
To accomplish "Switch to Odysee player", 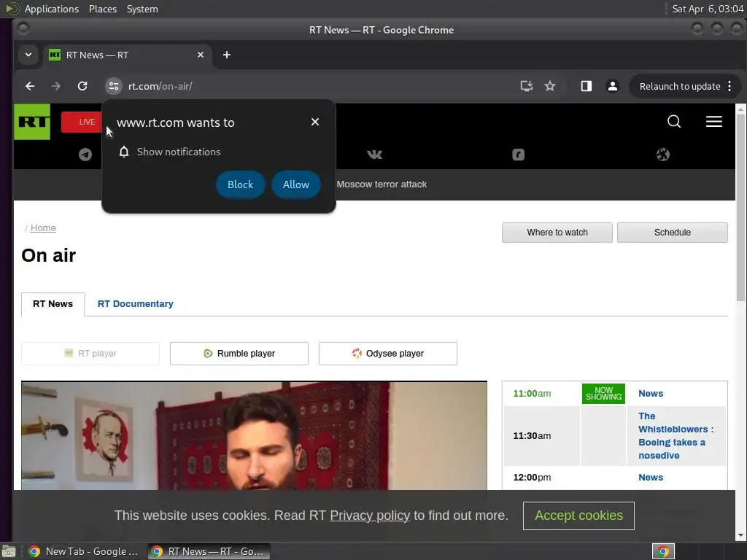I will click(x=388, y=354).
